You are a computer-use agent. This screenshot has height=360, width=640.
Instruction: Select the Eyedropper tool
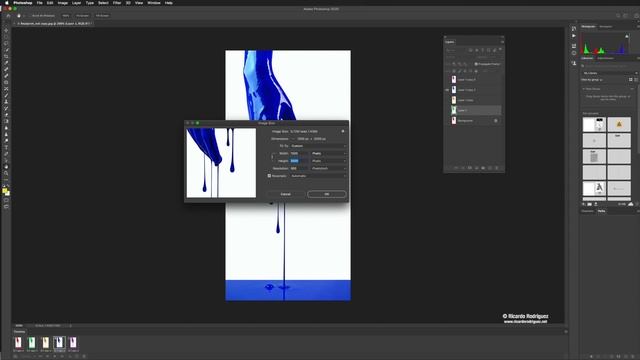click(x=6, y=63)
